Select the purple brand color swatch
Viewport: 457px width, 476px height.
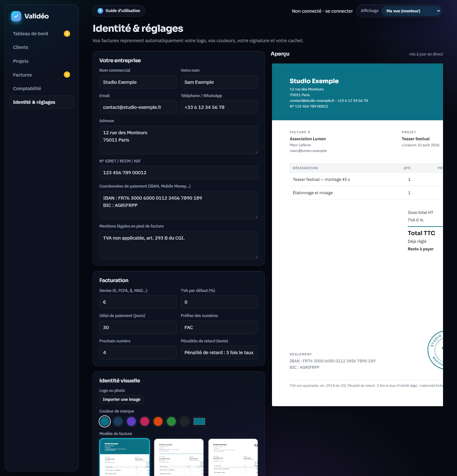[x=131, y=421]
